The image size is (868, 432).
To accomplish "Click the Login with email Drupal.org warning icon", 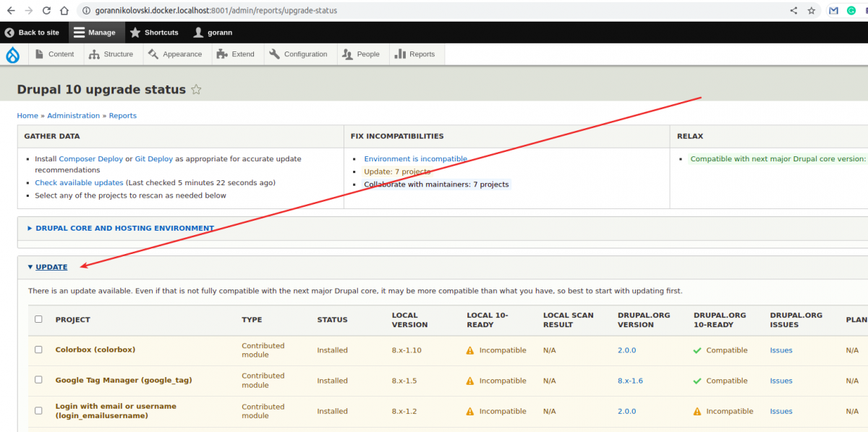I will 697,411.
